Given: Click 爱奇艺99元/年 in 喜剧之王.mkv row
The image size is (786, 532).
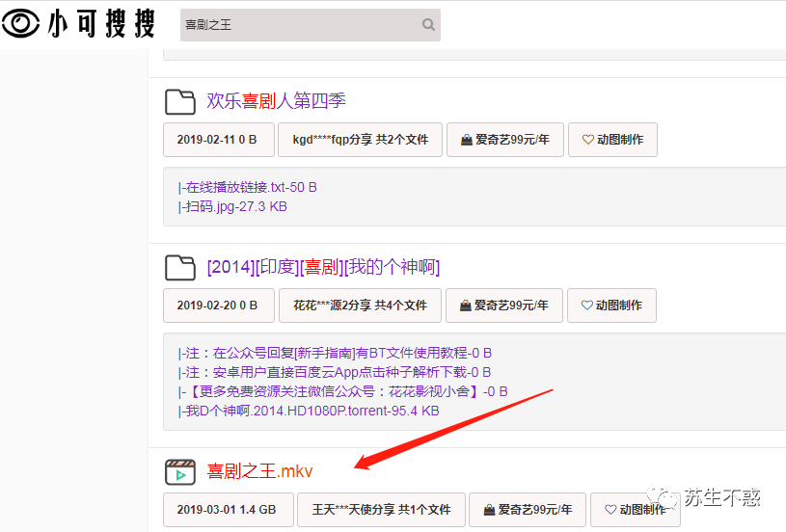Looking at the screenshot, I should 528,510.
